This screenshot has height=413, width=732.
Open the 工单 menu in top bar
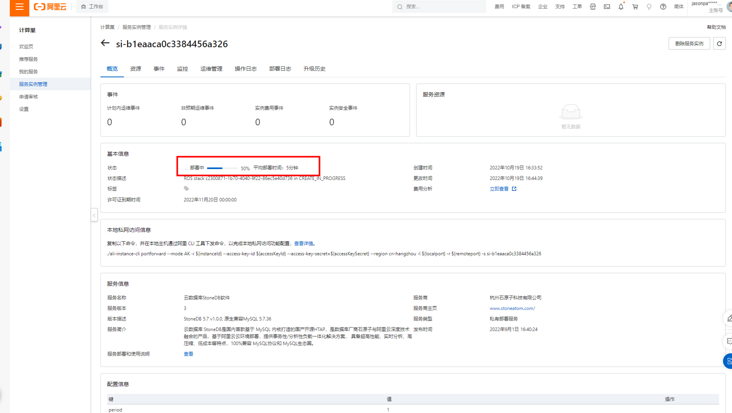coord(577,7)
